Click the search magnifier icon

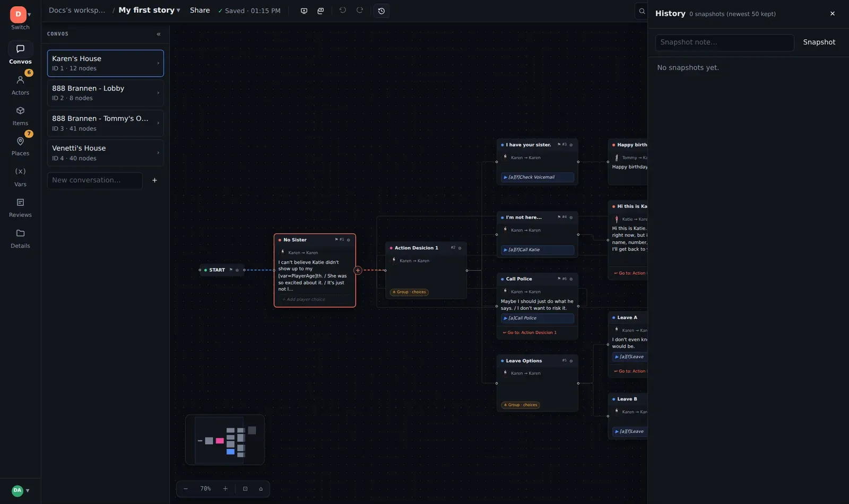[x=642, y=11]
